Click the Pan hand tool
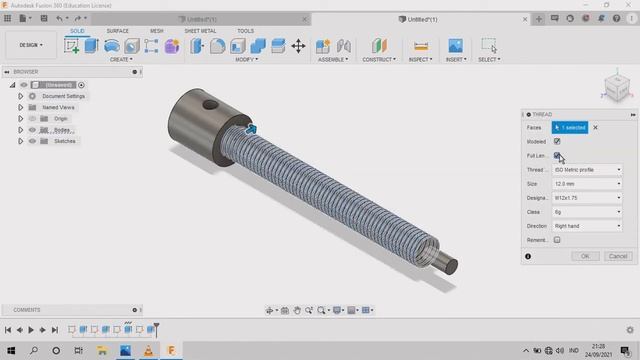The width and height of the screenshot is (640, 360). [297, 311]
